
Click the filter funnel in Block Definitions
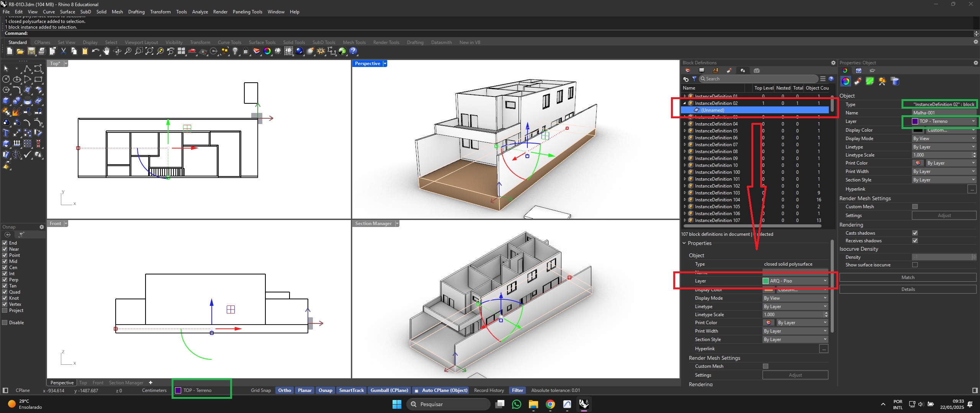(694, 79)
